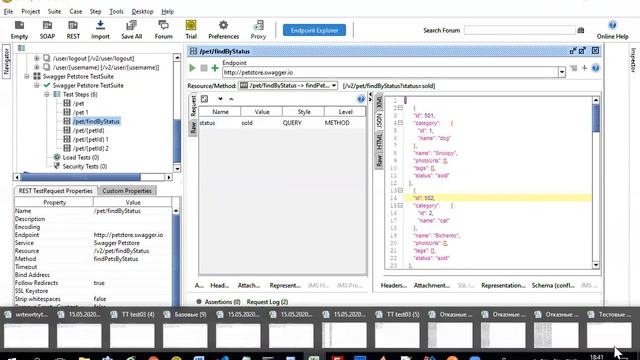The height and width of the screenshot is (360, 640).
Task: Open the Case menu
Action: 76,11
